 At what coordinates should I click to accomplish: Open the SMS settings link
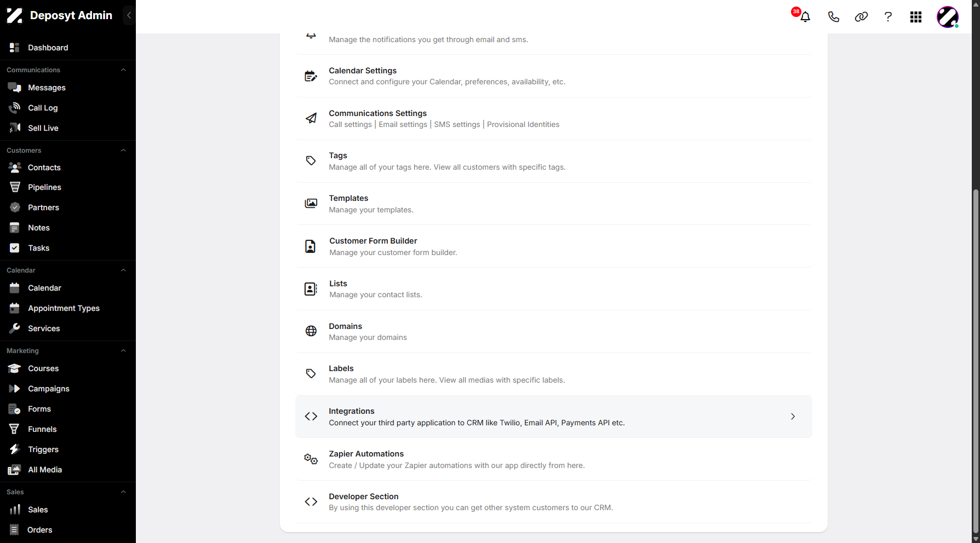coord(457,125)
